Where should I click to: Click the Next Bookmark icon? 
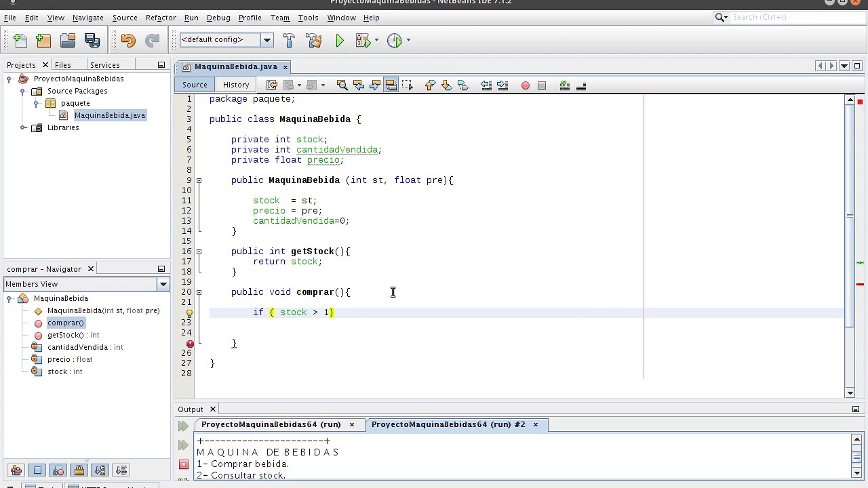446,85
